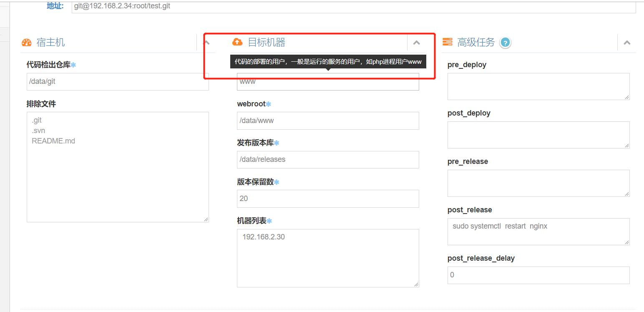Click the webroot field showing /data/www
The height and width of the screenshot is (312, 644).
coord(327,121)
